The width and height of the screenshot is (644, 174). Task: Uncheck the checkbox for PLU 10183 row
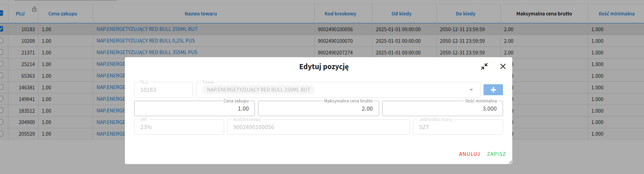(x=1, y=29)
